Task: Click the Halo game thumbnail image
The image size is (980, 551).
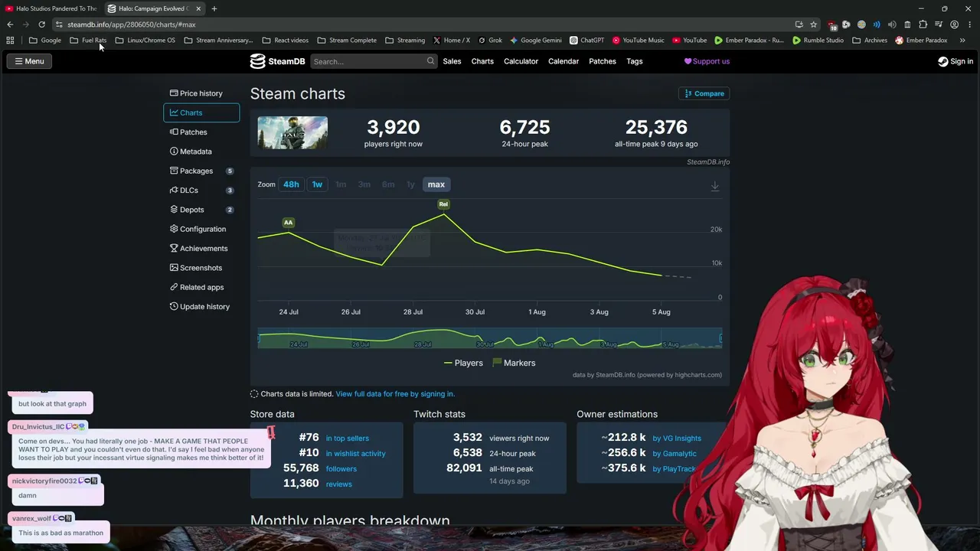Action: [292, 132]
